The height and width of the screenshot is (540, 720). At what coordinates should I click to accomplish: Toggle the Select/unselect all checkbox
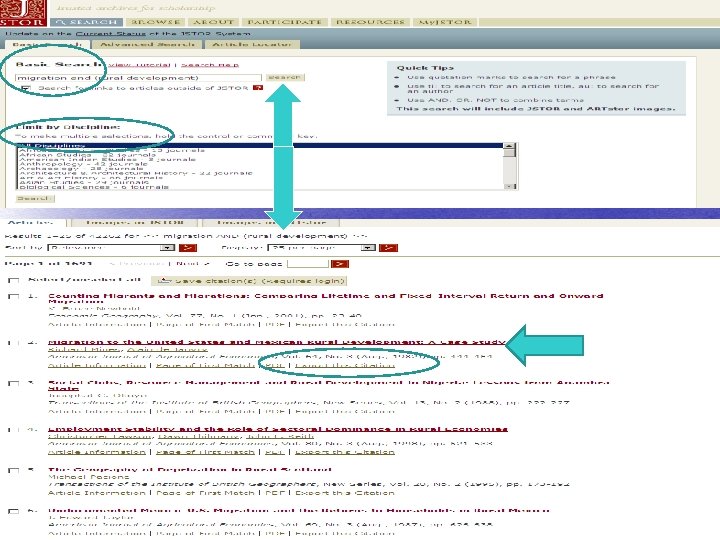point(14,281)
